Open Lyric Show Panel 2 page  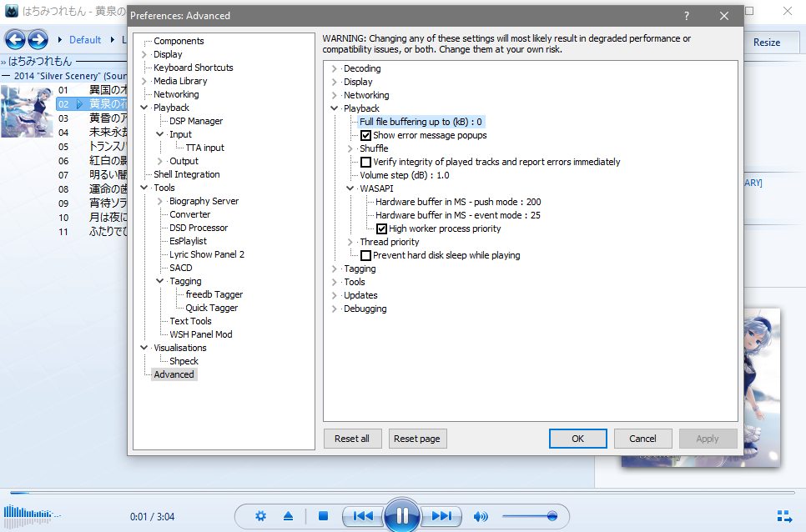click(x=207, y=254)
